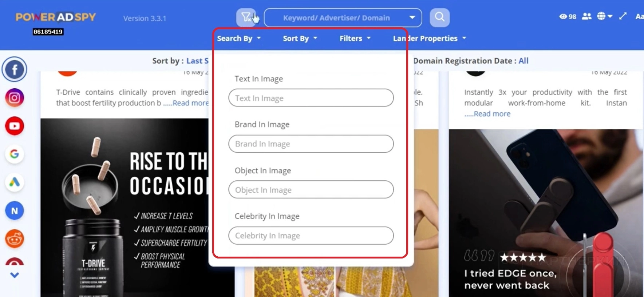644x297 pixels.
Task: Open the Facebook ads platform in sidebar
Action: tap(15, 69)
